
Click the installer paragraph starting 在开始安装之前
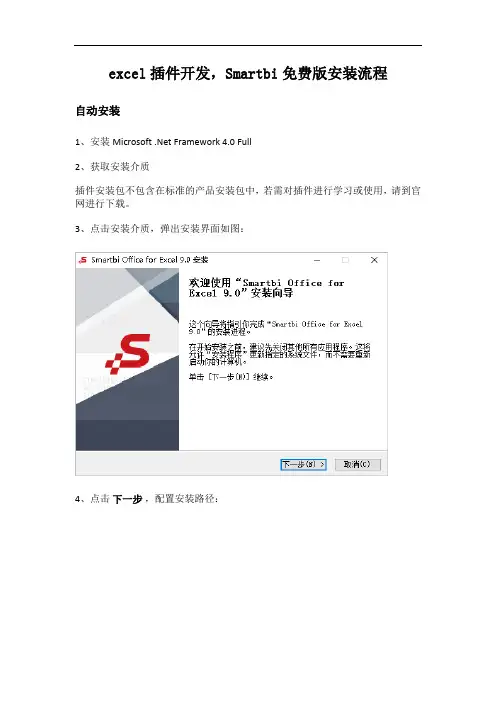[279, 354]
